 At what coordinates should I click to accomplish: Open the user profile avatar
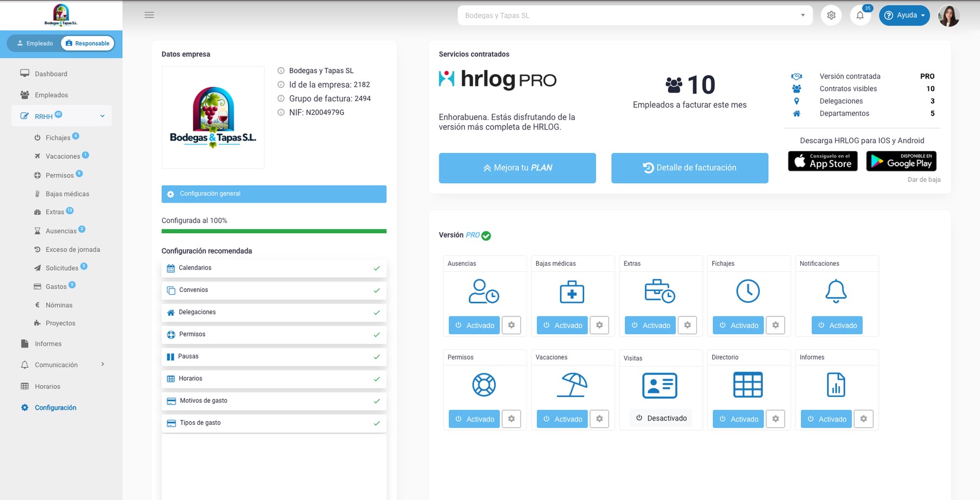tap(948, 15)
